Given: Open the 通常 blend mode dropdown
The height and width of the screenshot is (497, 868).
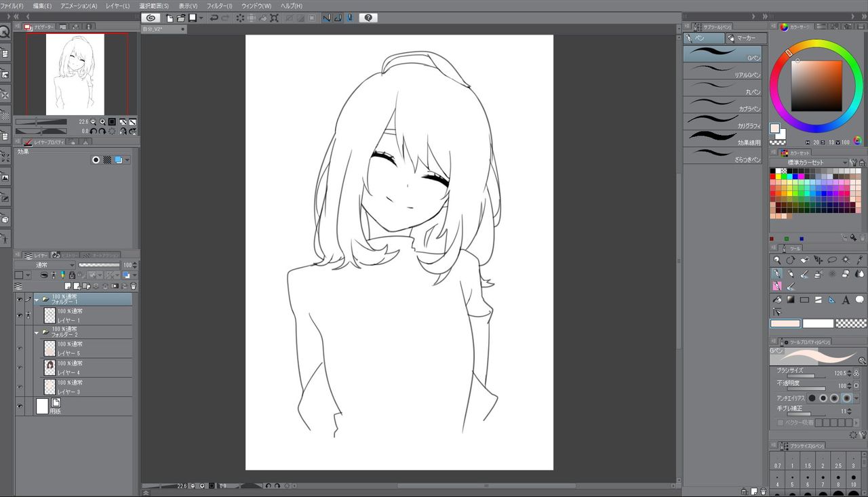Looking at the screenshot, I should click(45, 265).
